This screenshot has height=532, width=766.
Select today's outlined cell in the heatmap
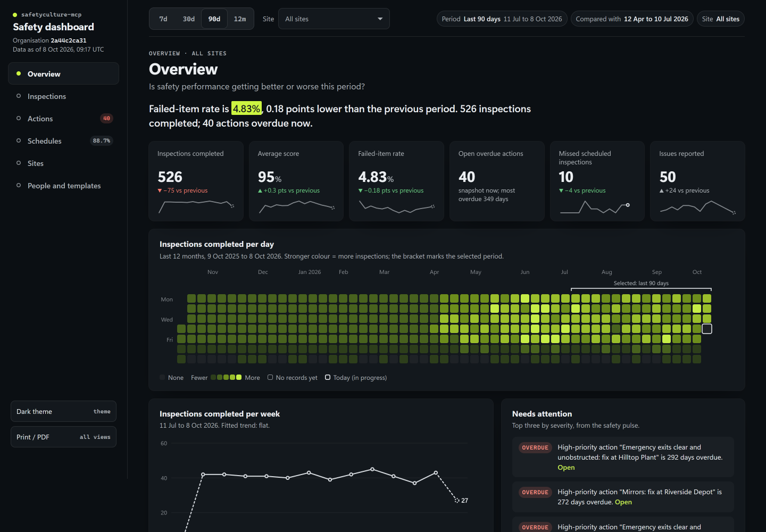coord(707,329)
